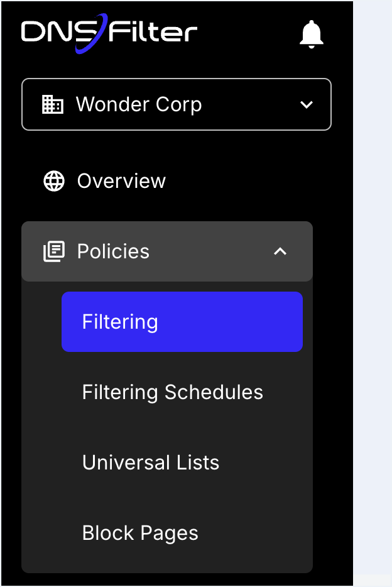Open the notifications bell

pos(311,34)
